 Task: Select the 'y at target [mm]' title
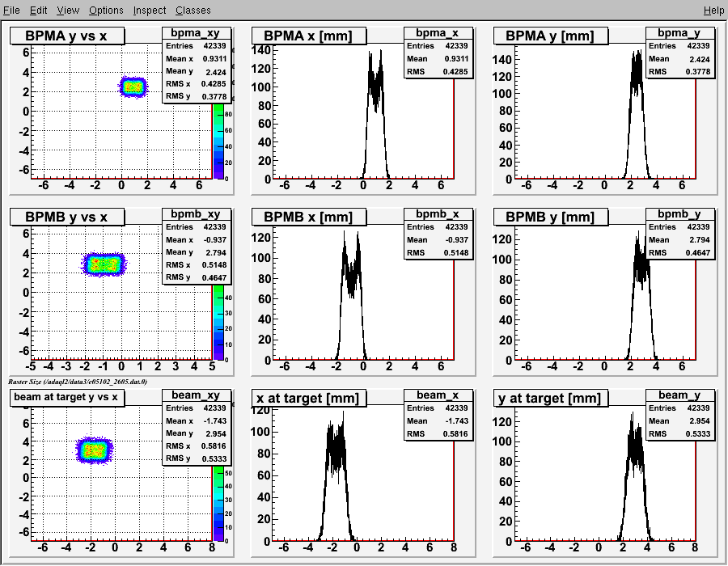551,398
